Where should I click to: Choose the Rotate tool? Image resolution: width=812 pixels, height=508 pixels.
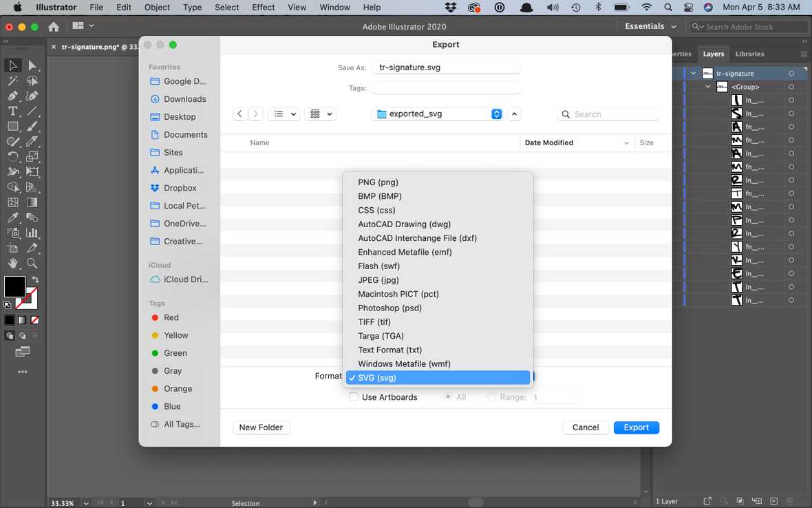pos(12,156)
